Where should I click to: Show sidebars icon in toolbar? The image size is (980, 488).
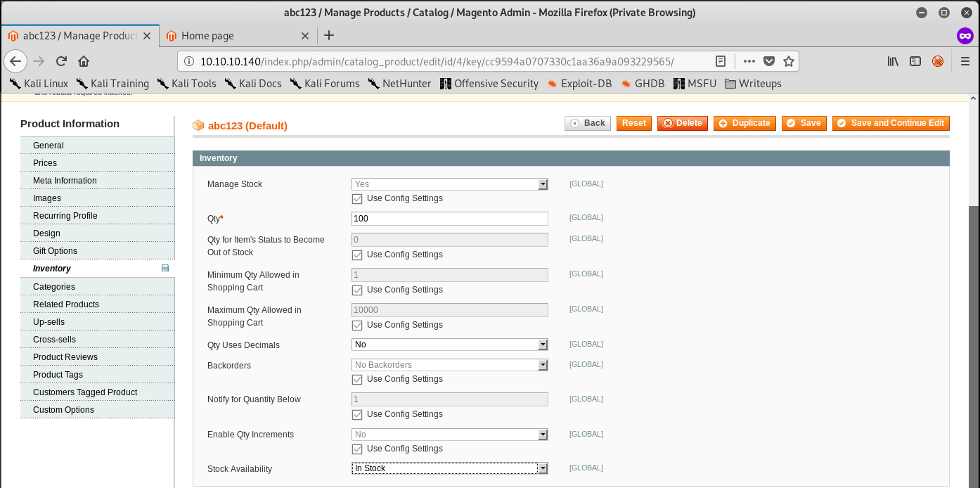coord(915,61)
